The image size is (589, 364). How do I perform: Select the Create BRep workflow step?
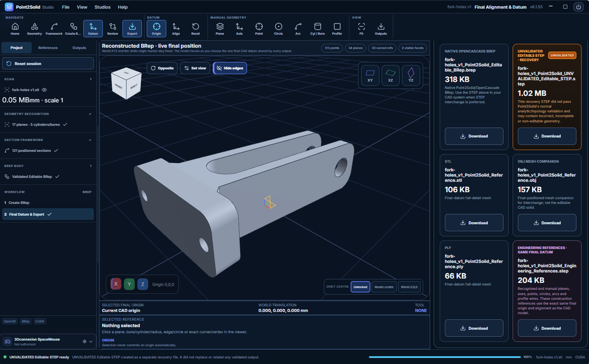point(48,202)
